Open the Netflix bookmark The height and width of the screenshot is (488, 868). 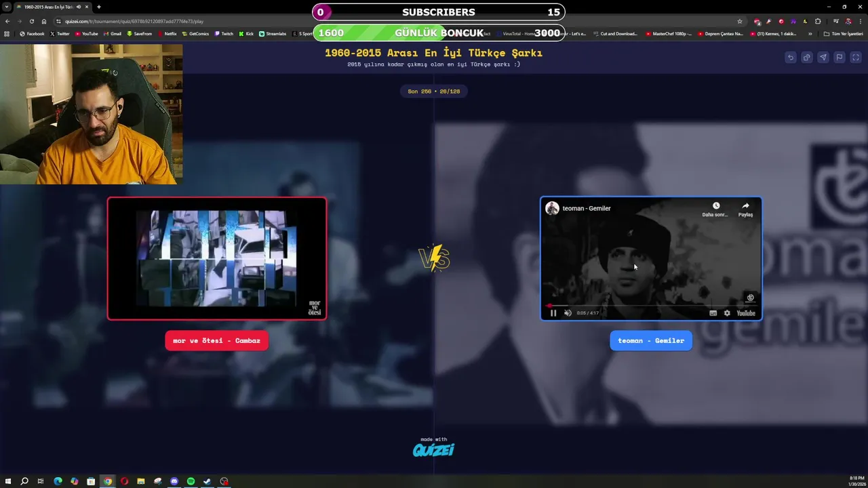tap(167, 33)
